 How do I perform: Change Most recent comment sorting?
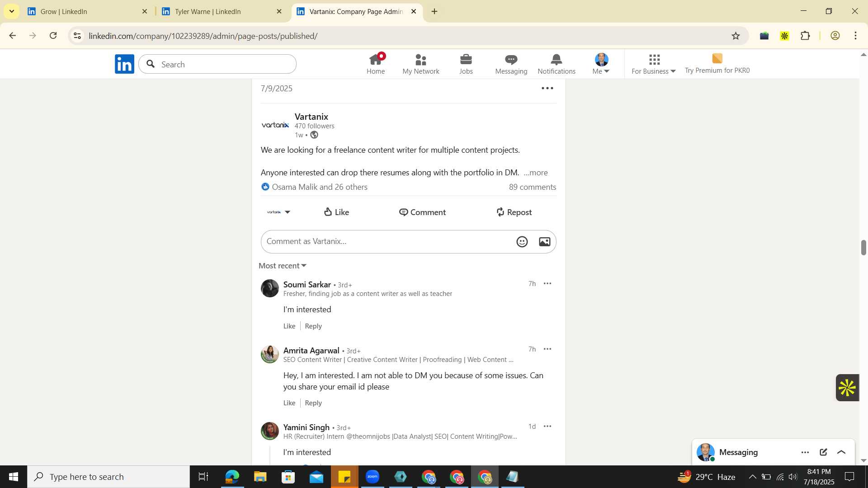(x=283, y=266)
